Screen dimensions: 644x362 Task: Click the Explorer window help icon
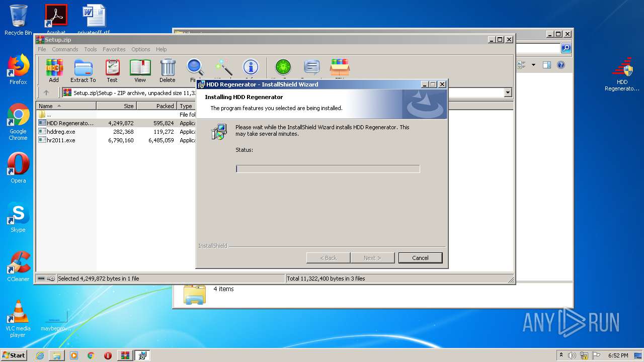click(561, 65)
